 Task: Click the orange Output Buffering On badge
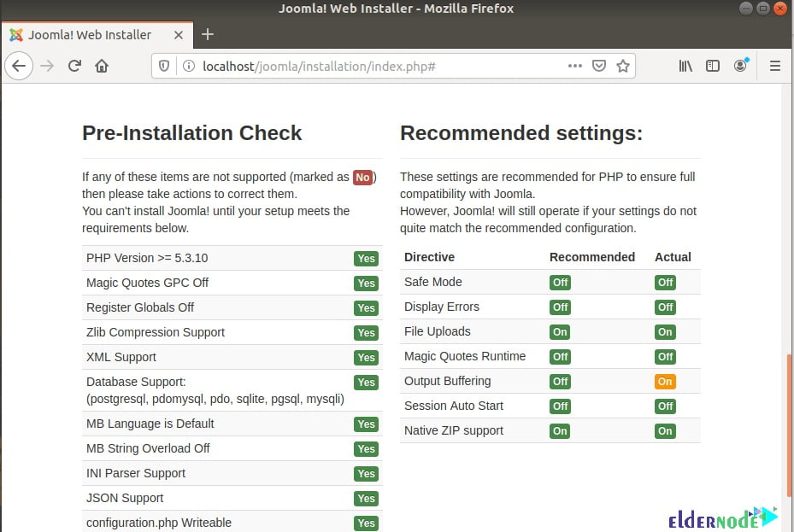pyautogui.click(x=665, y=382)
